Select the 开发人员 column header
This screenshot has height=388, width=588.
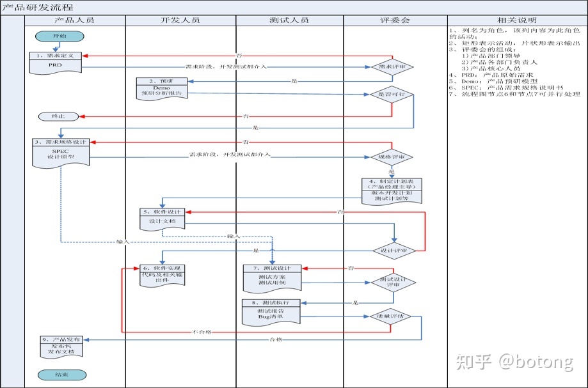180,20
